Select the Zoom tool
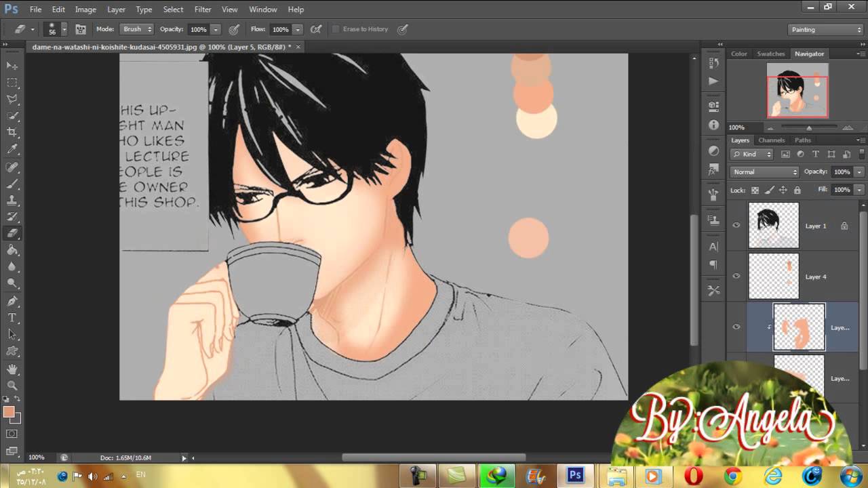868x488 pixels. tap(12, 386)
